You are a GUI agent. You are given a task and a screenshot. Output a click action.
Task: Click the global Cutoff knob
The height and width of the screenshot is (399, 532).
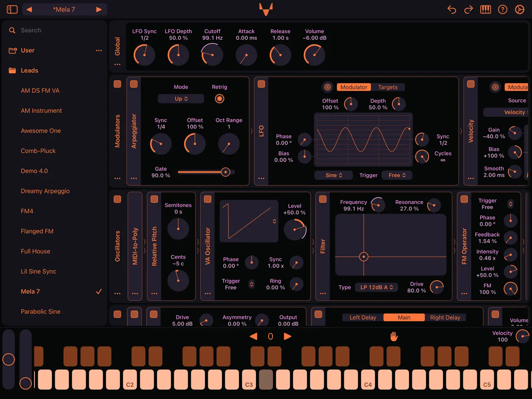[212, 55]
